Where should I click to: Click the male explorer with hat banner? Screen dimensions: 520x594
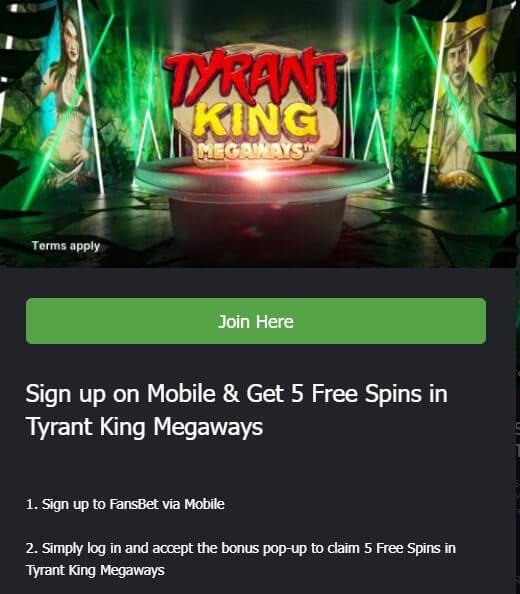click(461, 102)
